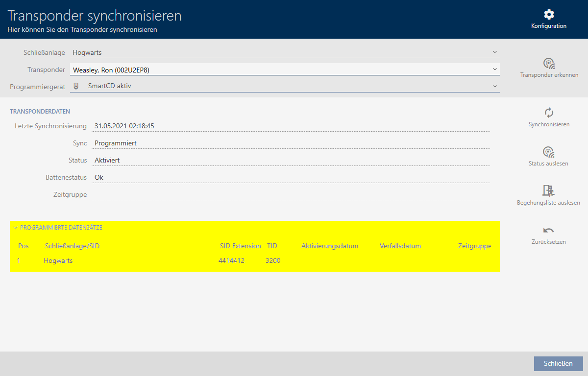Viewport: 588px width, 376px height.
Task: Click the Schließanlage/SID column header
Action: click(x=72, y=246)
